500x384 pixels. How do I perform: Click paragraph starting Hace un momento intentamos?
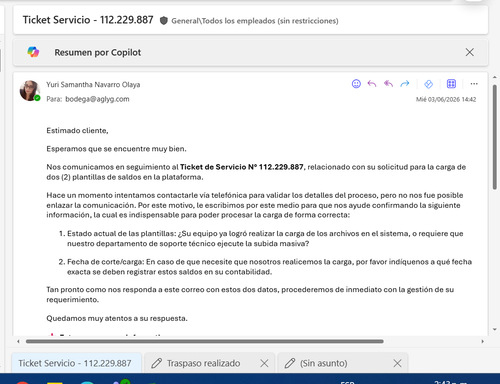(x=255, y=205)
